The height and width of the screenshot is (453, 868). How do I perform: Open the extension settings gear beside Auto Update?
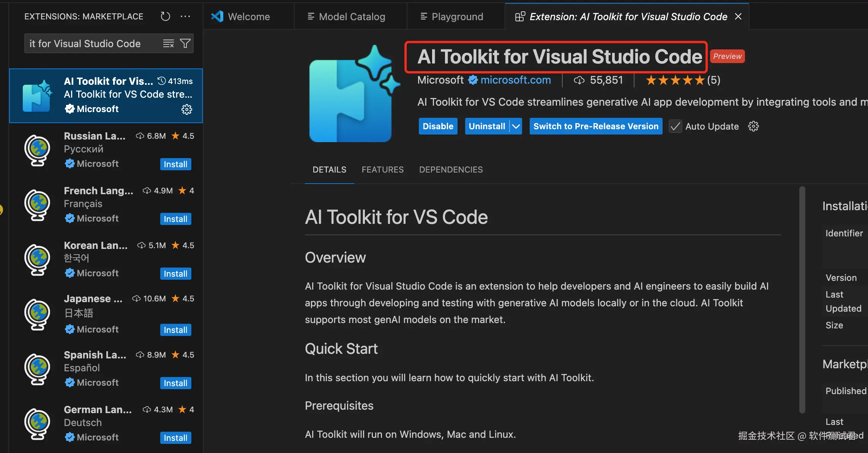(x=753, y=126)
